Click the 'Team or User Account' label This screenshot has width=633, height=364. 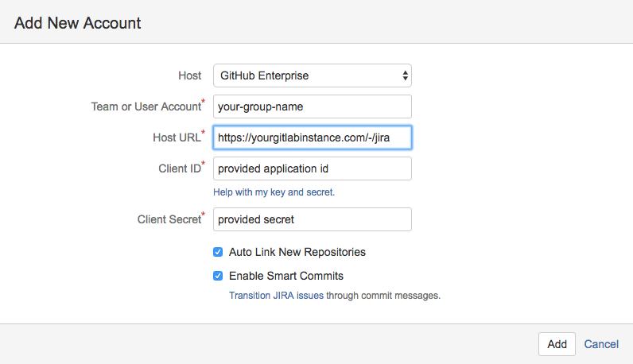146,106
